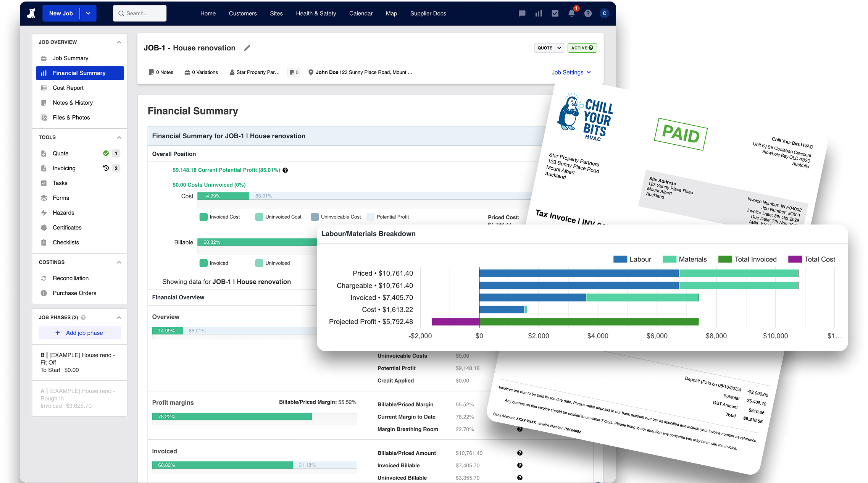Open the tasks checkmark icon in header

coord(555,13)
